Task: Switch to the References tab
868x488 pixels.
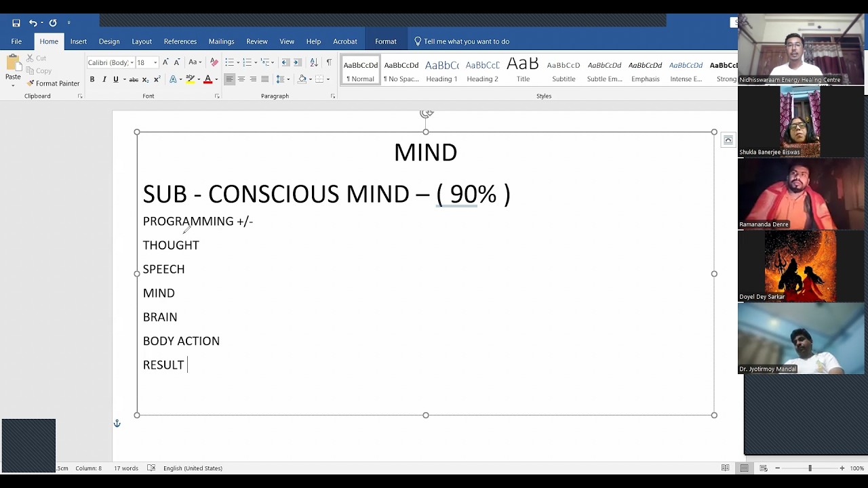Action: tap(180, 41)
